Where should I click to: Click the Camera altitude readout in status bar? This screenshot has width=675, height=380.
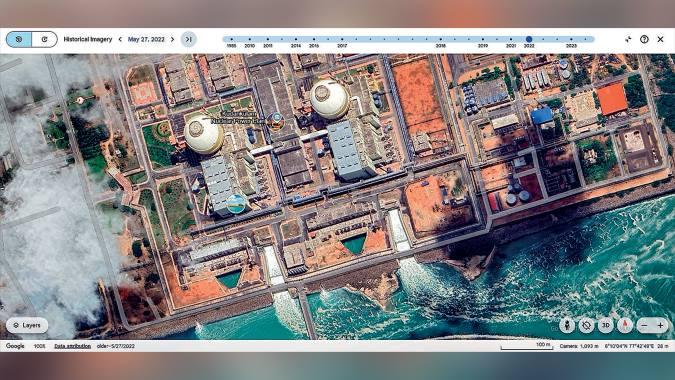(x=579, y=346)
